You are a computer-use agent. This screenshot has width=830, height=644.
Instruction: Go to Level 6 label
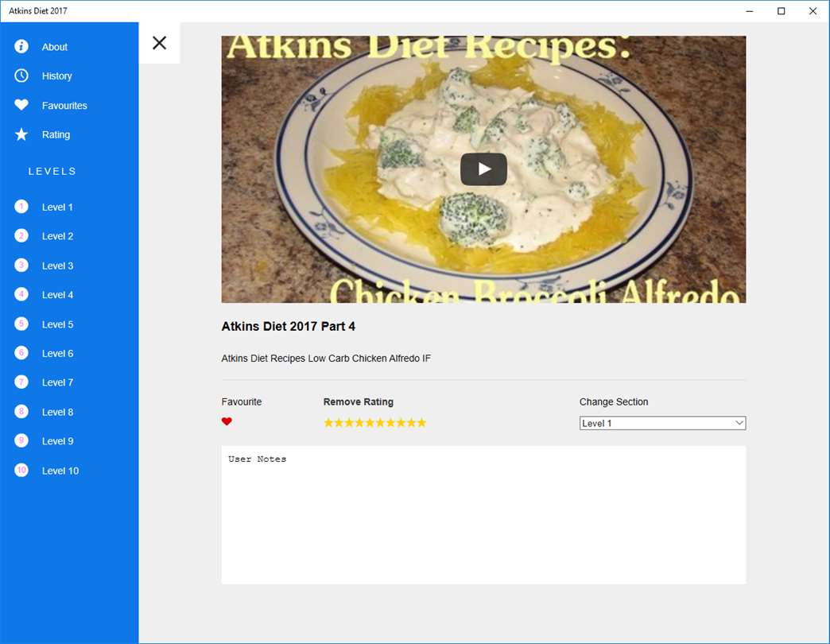58,354
